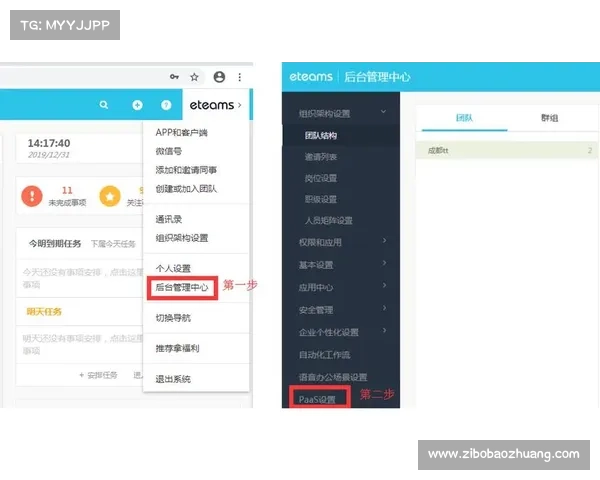This screenshot has height=480, width=600.
Task: Choose 创建或加入团队 menu entry
Action: tap(186, 189)
